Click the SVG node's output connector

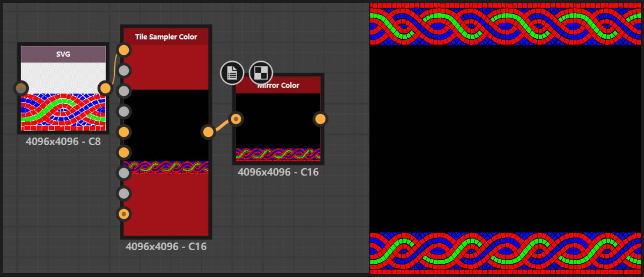pyautogui.click(x=106, y=88)
